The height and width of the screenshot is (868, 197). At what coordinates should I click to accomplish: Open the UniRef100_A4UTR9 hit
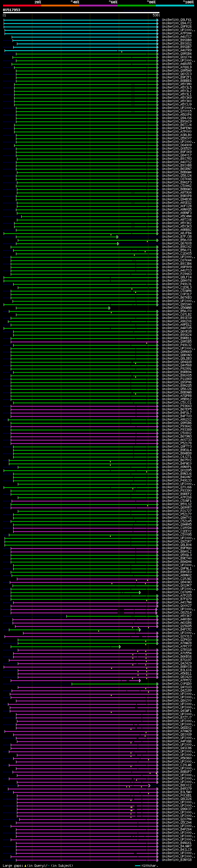pos(176,50)
